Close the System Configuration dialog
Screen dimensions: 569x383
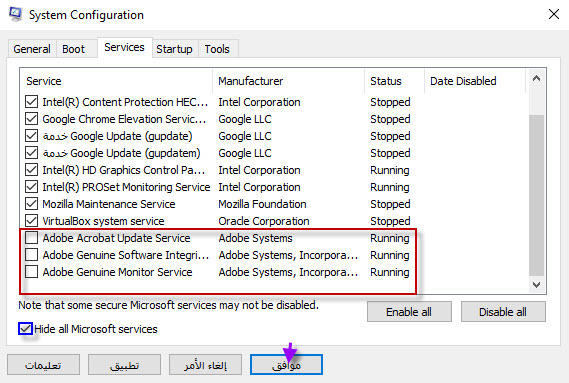(x=554, y=15)
